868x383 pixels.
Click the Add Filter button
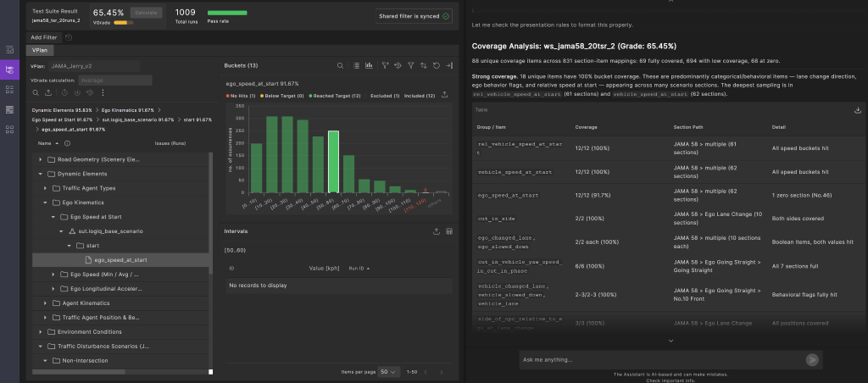(x=44, y=37)
